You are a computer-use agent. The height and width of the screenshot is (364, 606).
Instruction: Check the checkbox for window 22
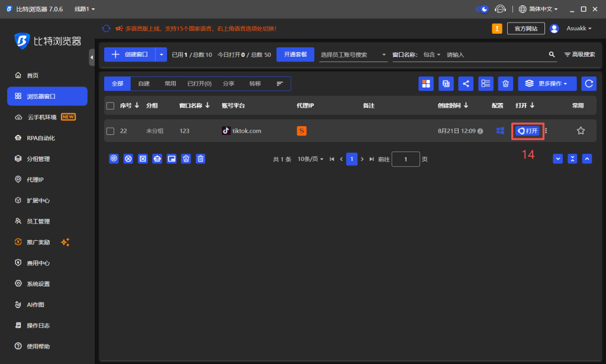point(109,131)
